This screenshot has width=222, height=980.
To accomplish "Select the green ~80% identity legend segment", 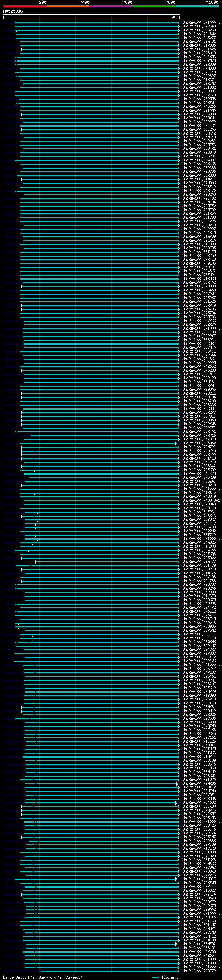I will pos(154,6).
